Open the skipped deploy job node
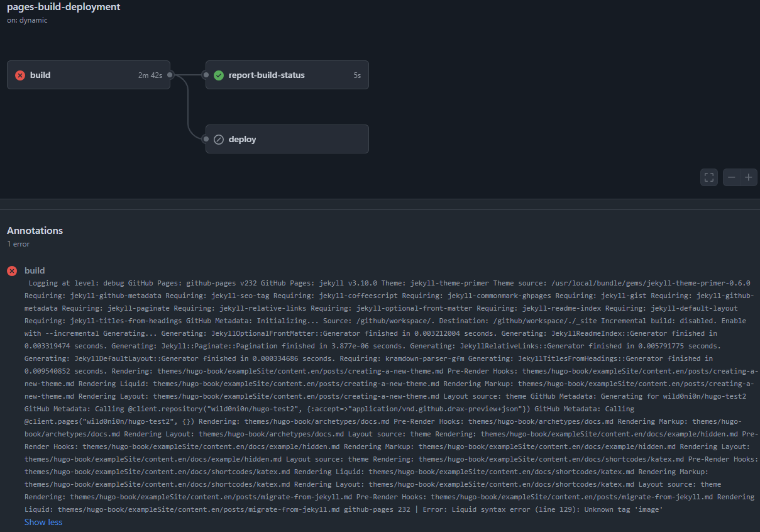The width and height of the screenshot is (760, 532). point(287,139)
